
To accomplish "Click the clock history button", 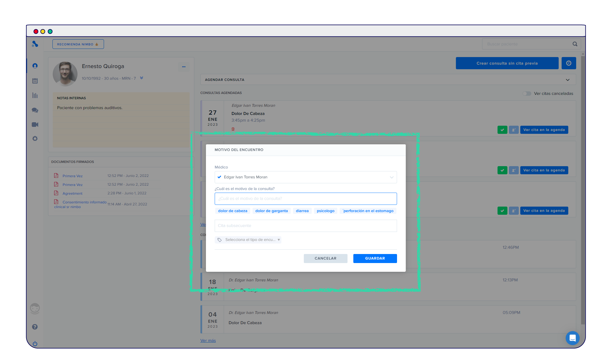I will (569, 63).
